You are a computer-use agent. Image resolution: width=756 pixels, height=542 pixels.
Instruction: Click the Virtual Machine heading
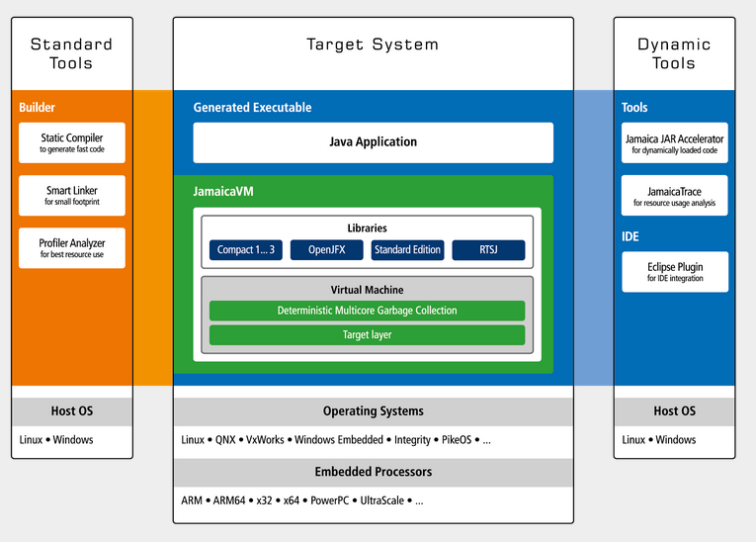pyautogui.click(x=367, y=290)
